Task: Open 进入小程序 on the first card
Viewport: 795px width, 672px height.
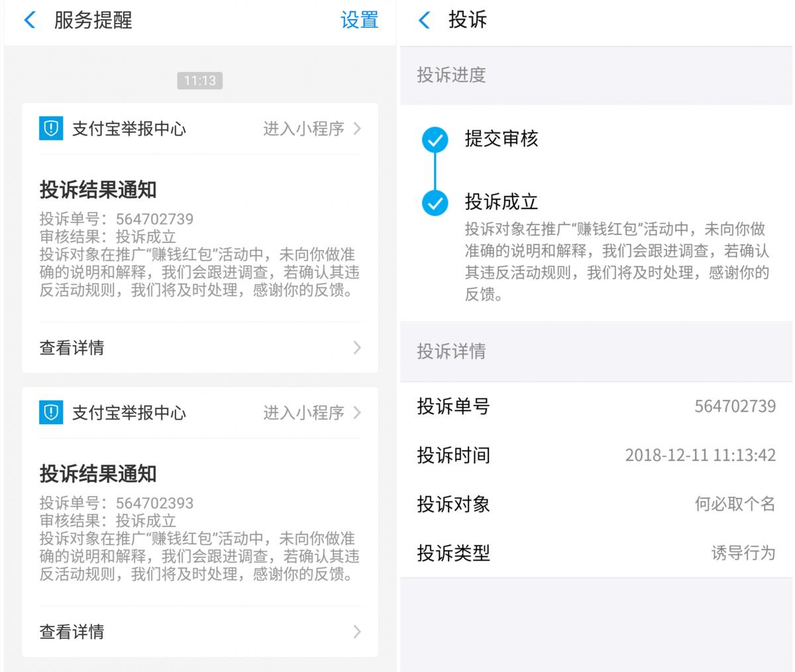Action: point(303,128)
